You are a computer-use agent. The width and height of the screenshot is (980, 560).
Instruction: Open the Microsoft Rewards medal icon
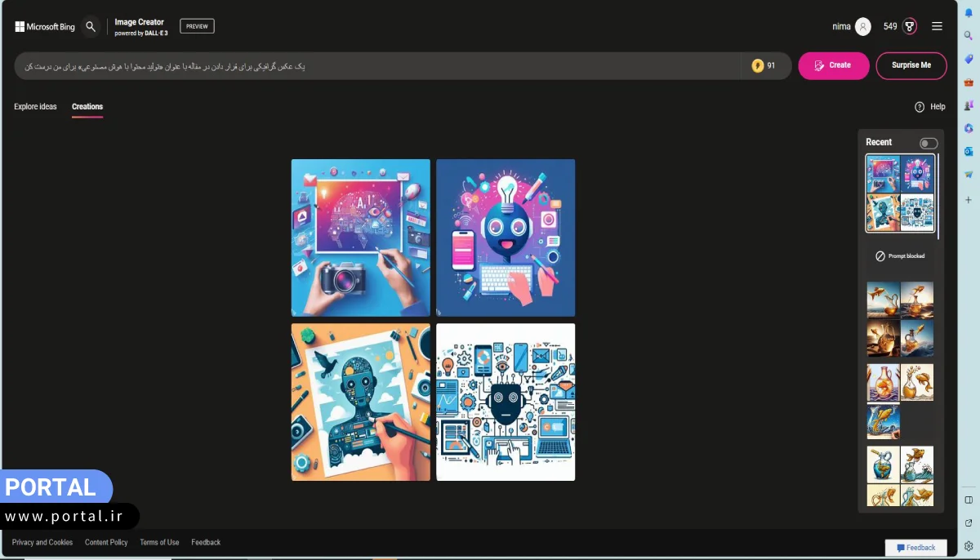910,26
